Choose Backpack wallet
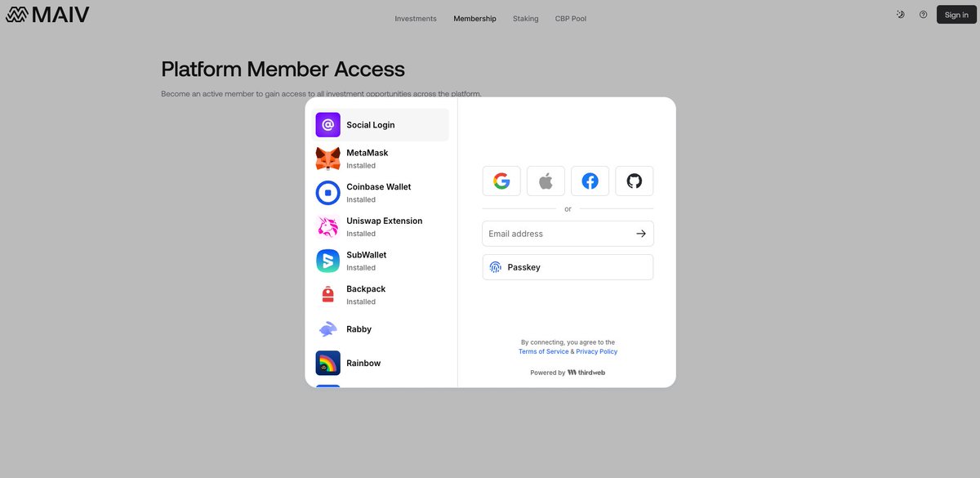The height and width of the screenshot is (478, 980). tap(381, 295)
